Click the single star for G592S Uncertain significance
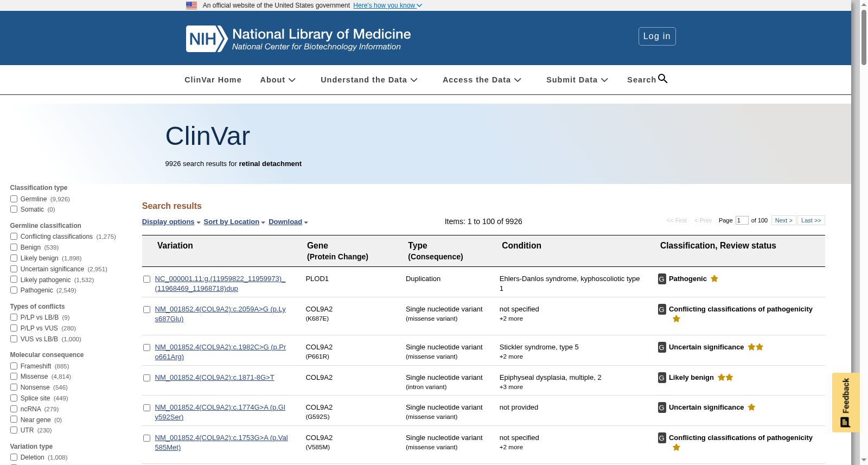Screen dimensions: 868x465 (x=751, y=407)
